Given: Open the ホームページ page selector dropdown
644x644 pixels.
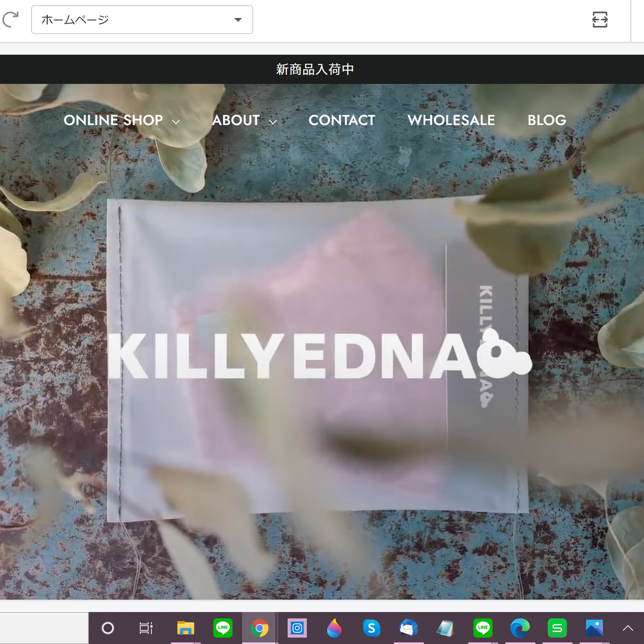Looking at the screenshot, I should [142, 19].
